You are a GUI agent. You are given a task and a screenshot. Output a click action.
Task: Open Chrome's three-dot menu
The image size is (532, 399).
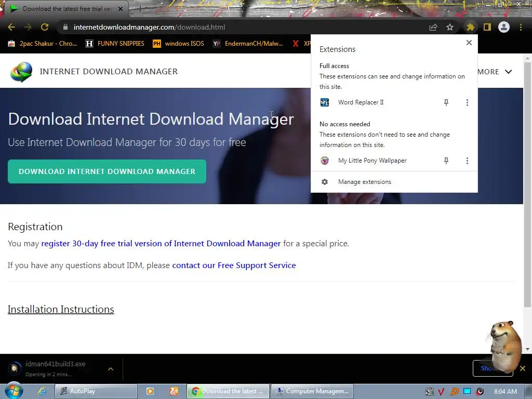click(x=521, y=27)
